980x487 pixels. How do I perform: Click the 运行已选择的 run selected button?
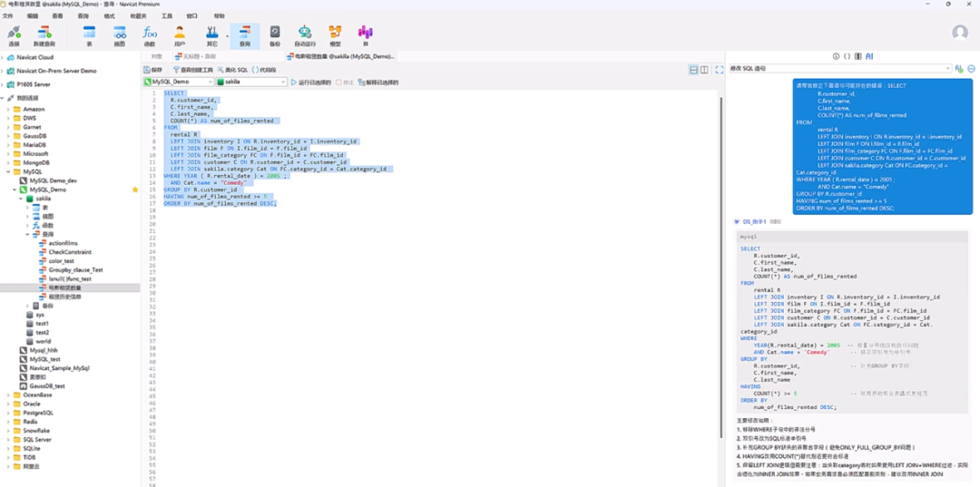(x=311, y=83)
